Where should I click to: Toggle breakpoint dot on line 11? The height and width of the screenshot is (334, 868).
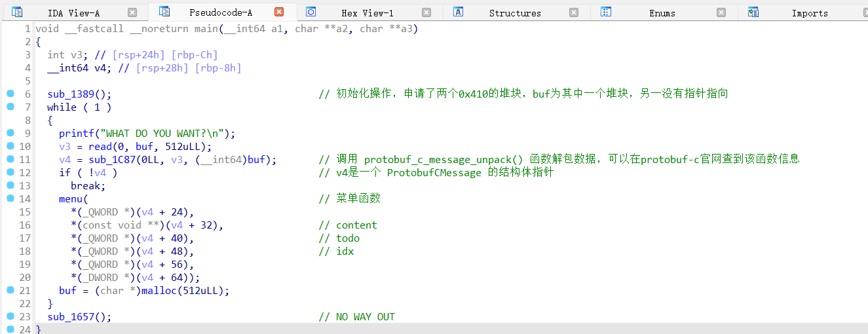pyautogui.click(x=10, y=159)
